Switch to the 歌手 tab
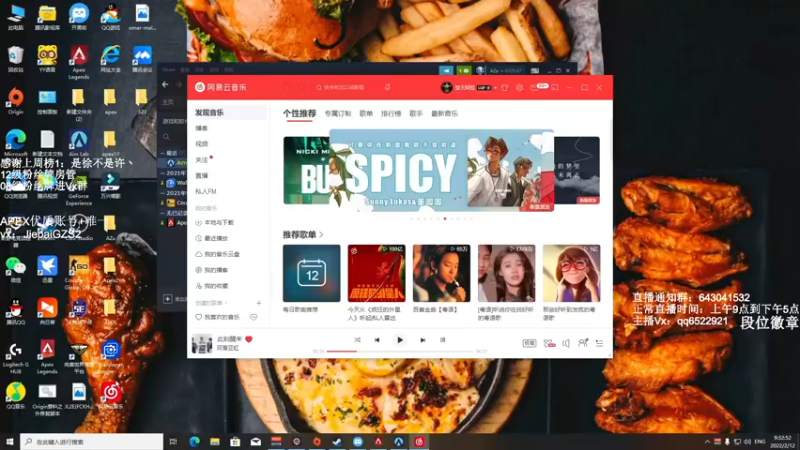 pos(416,114)
